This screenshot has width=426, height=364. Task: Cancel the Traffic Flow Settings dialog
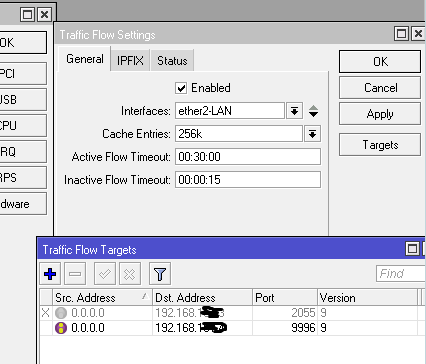coord(380,88)
